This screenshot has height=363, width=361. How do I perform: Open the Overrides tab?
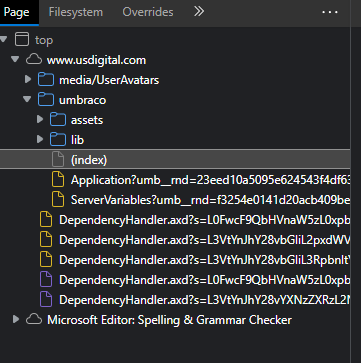tap(148, 12)
